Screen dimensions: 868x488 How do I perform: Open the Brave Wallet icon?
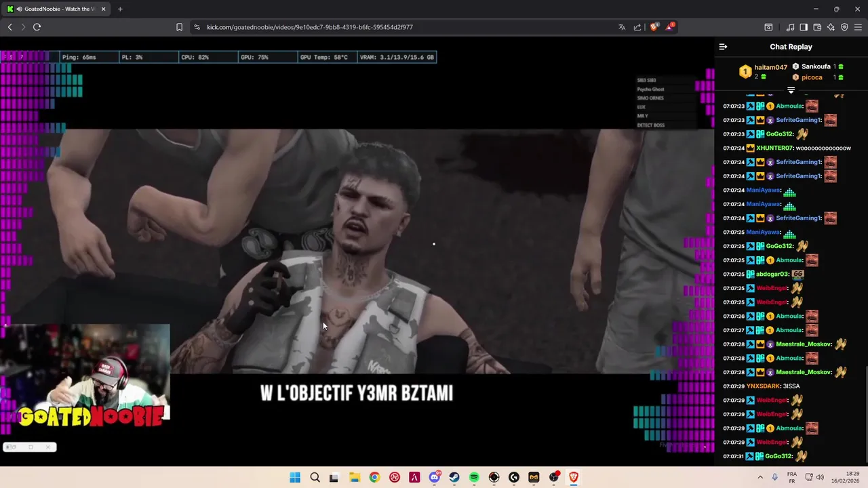[x=817, y=27]
